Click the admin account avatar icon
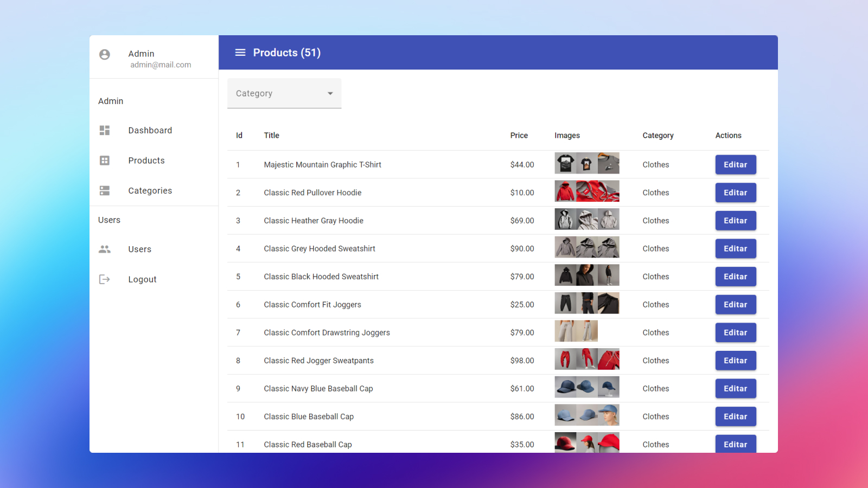This screenshot has height=488, width=868. tap(105, 54)
